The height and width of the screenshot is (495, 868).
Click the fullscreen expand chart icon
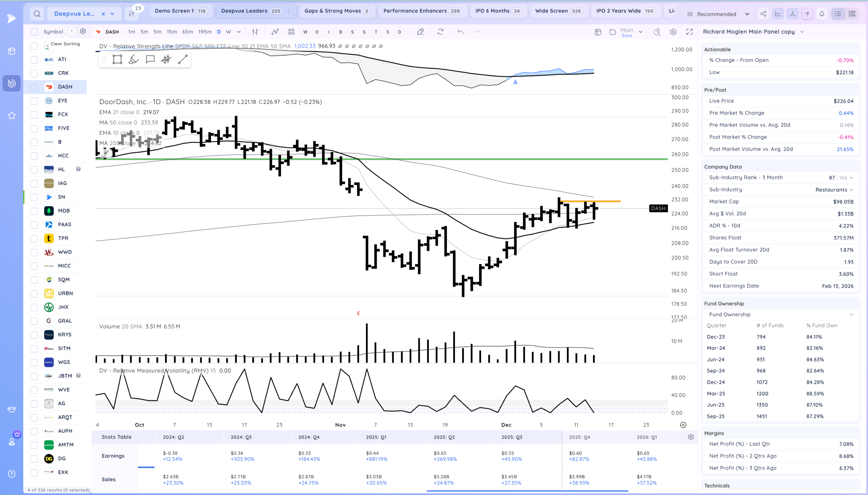(689, 32)
